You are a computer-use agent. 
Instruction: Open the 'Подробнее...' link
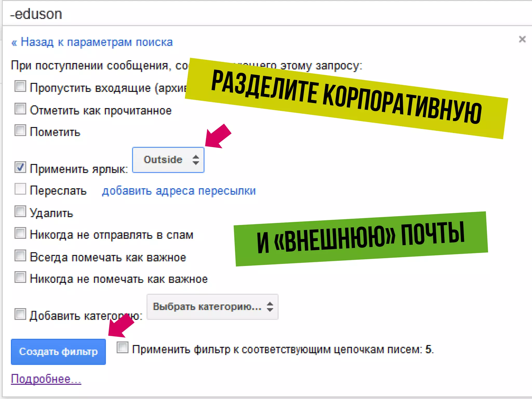46,379
